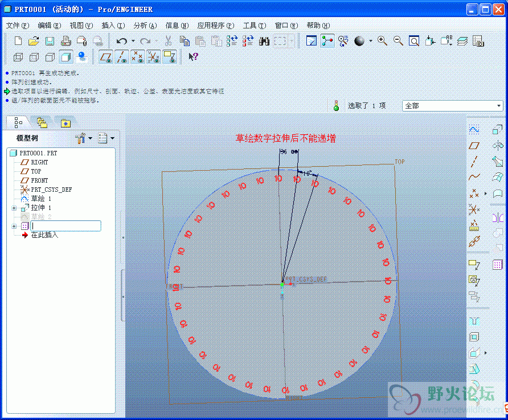This screenshot has width=508, height=420.
Task: Open the rib tool flyout arrow
Action: coord(485,353)
